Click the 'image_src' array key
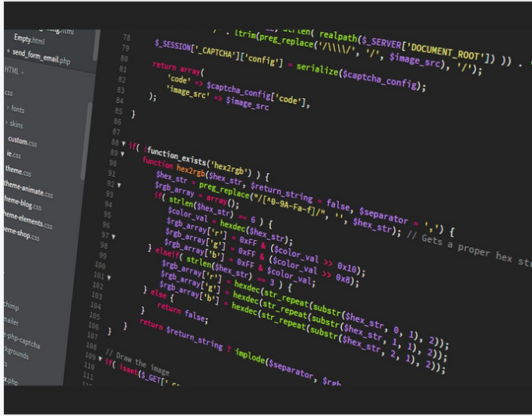Image resolution: width=532 pixels, height=416 pixels. point(187,92)
